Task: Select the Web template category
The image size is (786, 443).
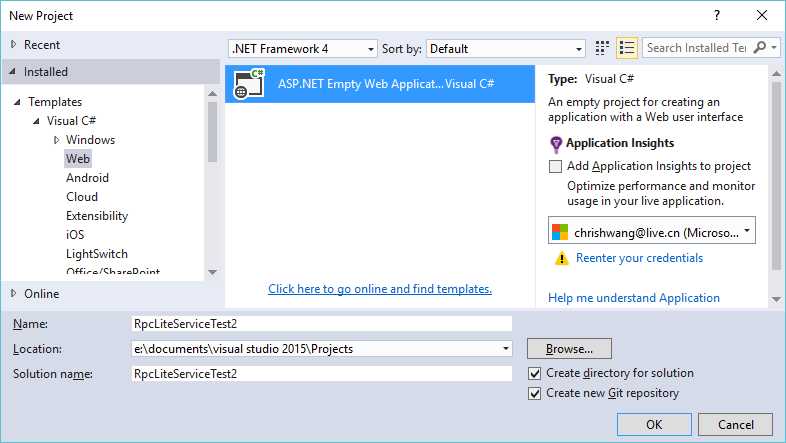Action: (x=78, y=159)
